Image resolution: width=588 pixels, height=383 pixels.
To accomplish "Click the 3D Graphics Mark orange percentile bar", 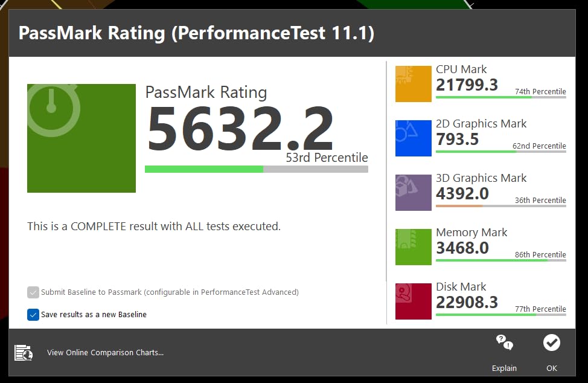I will (x=501, y=206).
